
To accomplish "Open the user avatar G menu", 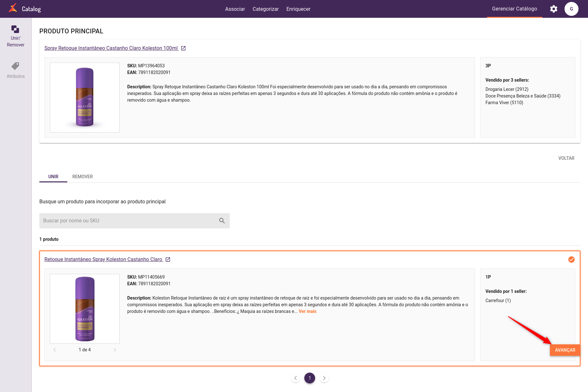I will coord(571,9).
